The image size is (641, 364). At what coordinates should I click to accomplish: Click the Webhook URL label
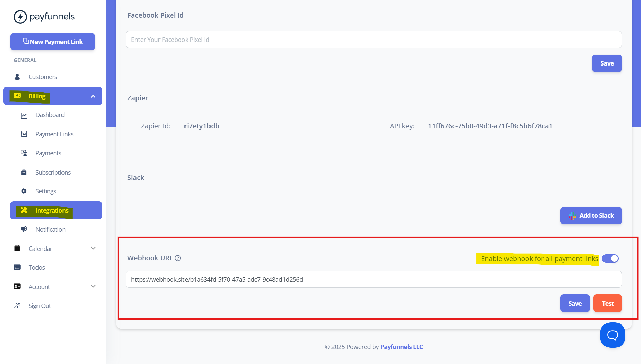[150, 258]
